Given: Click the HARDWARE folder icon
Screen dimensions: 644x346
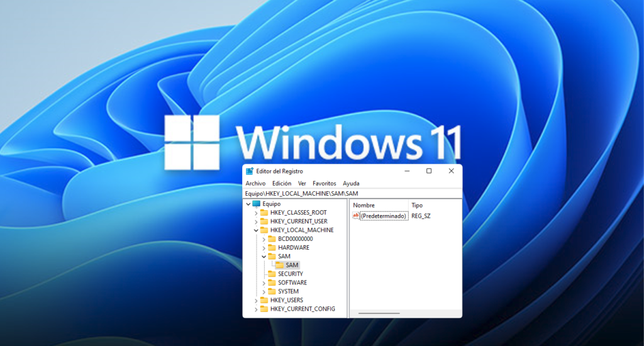Looking at the screenshot, I should coord(272,247).
